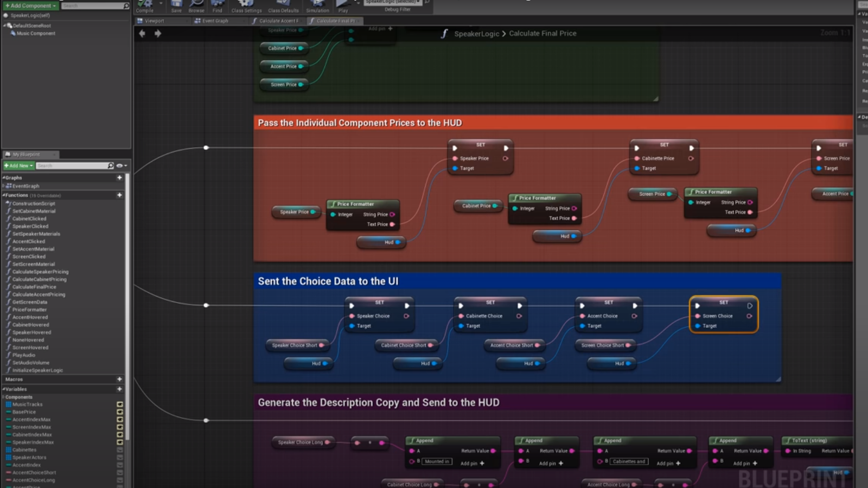Add a new macro with the Macros plus
The image size is (868, 488).
point(119,379)
